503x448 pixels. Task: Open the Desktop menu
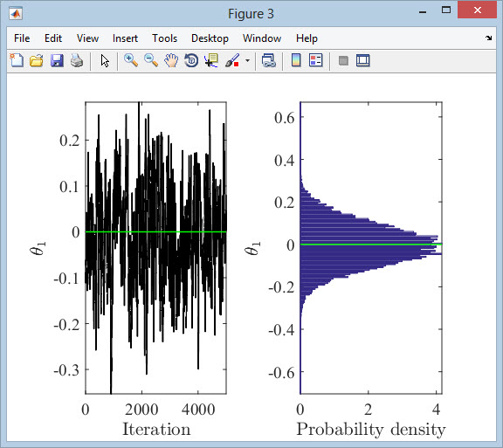click(210, 38)
